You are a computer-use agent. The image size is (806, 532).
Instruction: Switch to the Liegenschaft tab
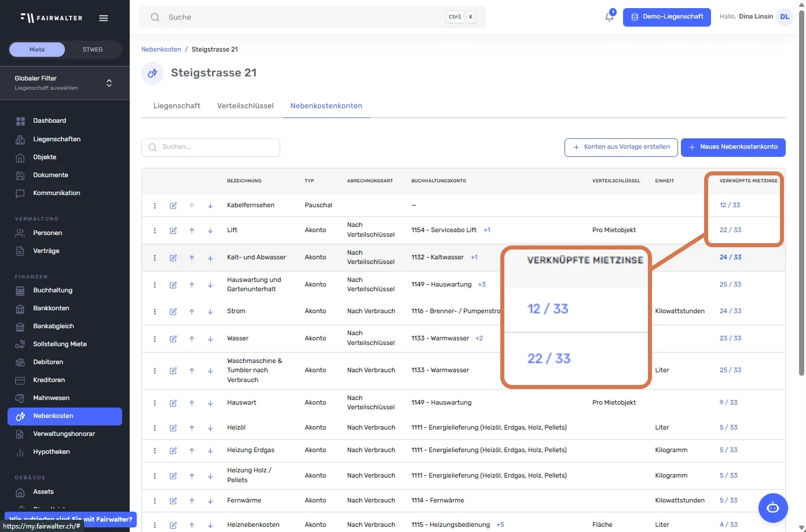[177, 106]
